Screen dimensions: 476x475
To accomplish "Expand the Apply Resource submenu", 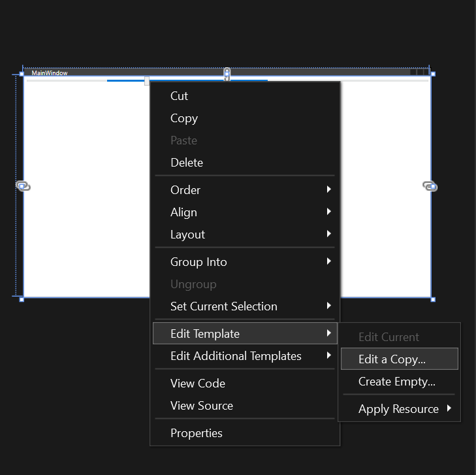I will [399, 409].
